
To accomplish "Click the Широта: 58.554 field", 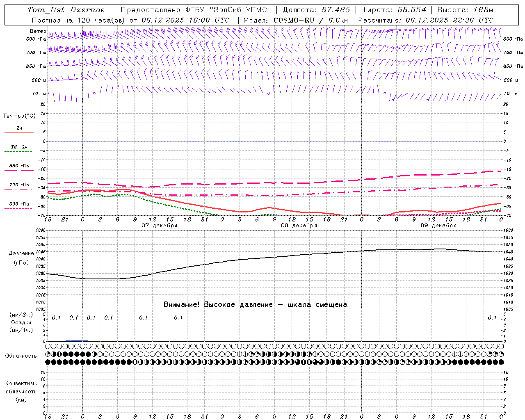I will [394, 10].
